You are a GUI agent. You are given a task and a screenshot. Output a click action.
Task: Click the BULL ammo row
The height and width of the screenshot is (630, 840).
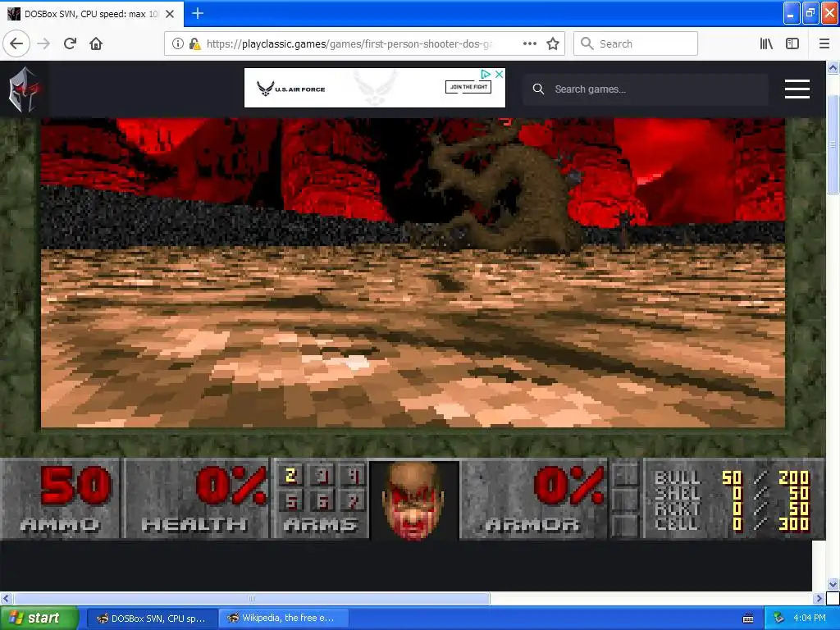tap(731, 477)
